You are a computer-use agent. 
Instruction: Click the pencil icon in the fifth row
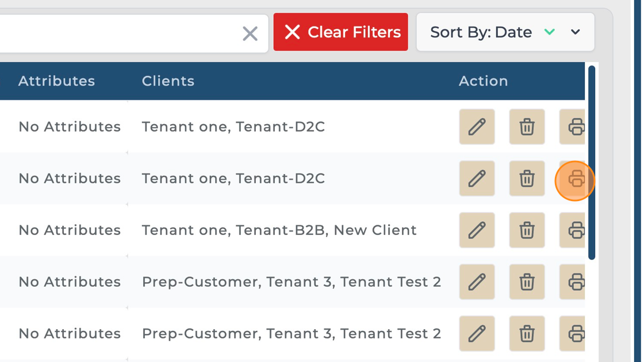(x=477, y=334)
